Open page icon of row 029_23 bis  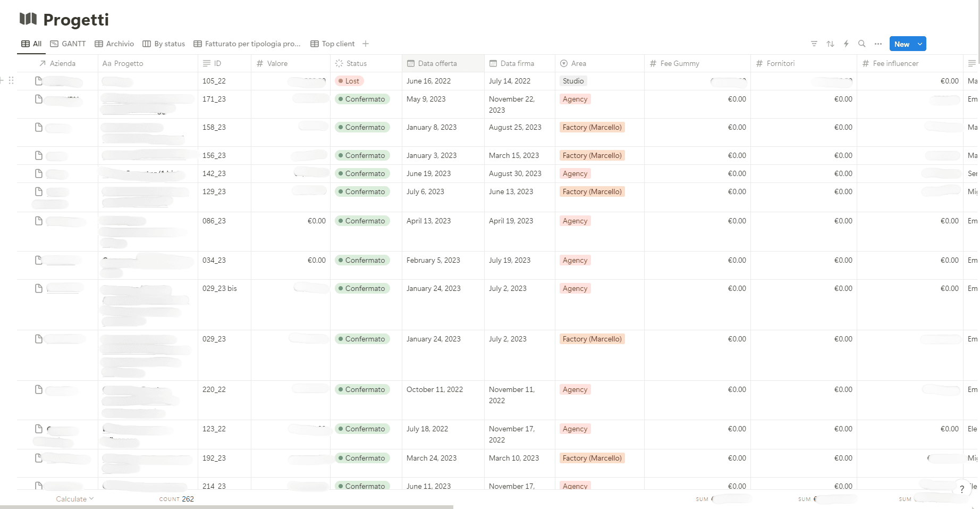[38, 288]
